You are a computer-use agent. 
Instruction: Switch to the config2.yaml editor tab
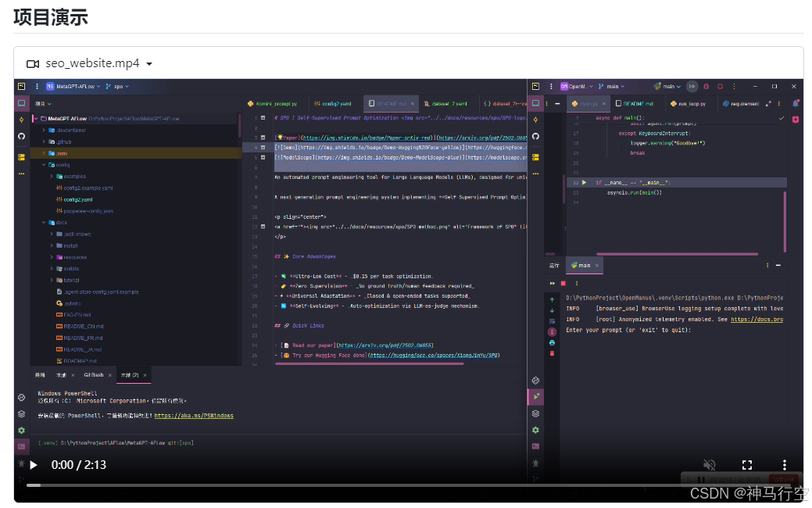pos(333,104)
